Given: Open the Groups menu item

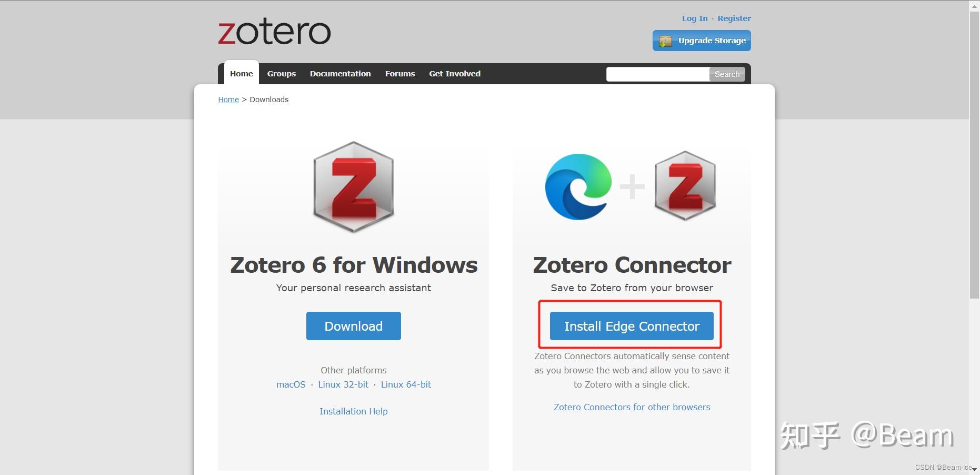Looking at the screenshot, I should coord(282,74).
